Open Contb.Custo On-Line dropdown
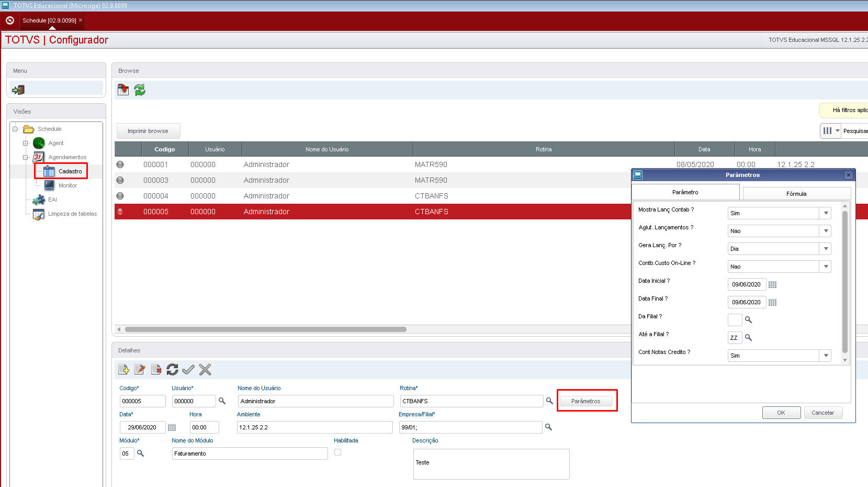Image resolution: width=868 pixels, height=487 pixels. [x=826, y=267]
